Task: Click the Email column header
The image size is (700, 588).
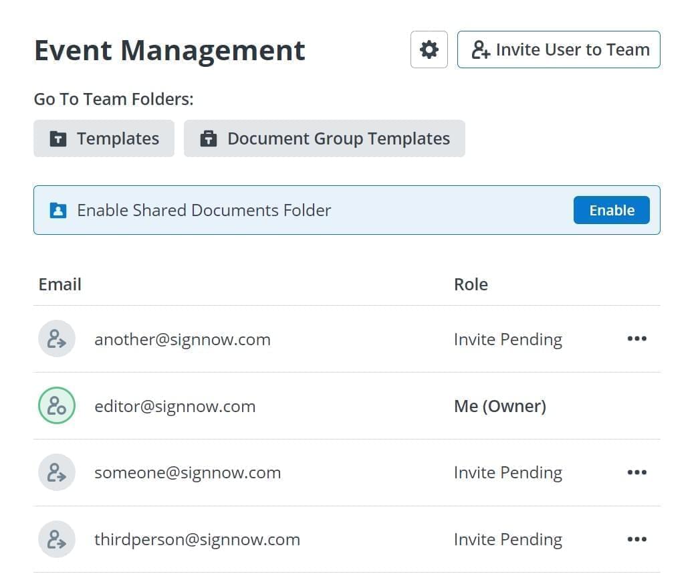Action: pyautogui.click(x=60, y=284)
